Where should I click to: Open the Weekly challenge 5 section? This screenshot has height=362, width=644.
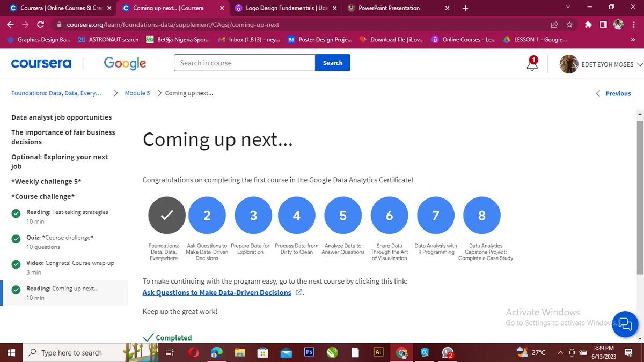pyautogui.click(x=46, y=181)
